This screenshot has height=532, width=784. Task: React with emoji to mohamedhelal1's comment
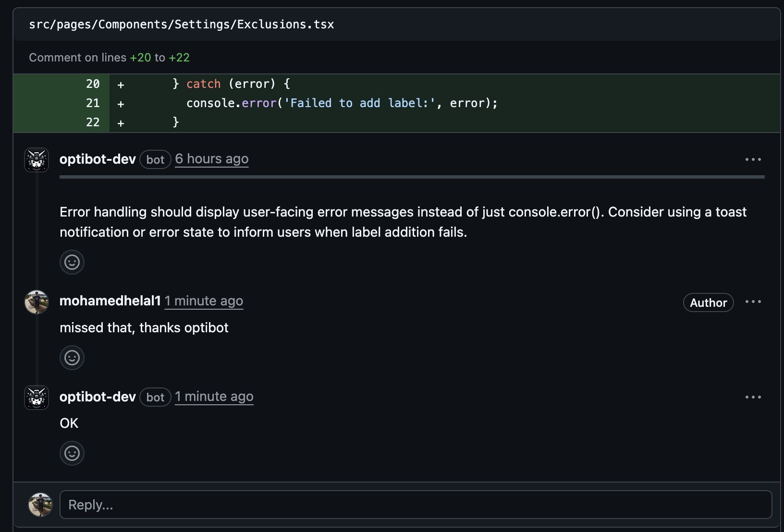[x=72, y=358]
